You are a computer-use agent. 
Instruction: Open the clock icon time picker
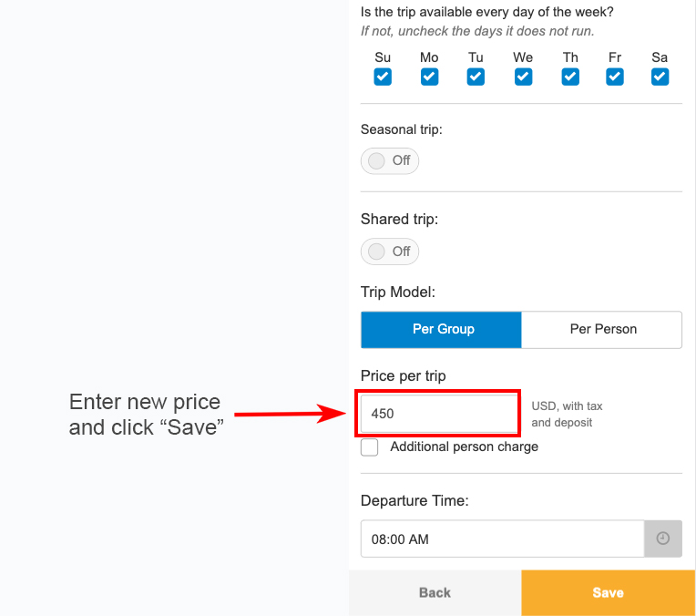(x=663, y=539)
